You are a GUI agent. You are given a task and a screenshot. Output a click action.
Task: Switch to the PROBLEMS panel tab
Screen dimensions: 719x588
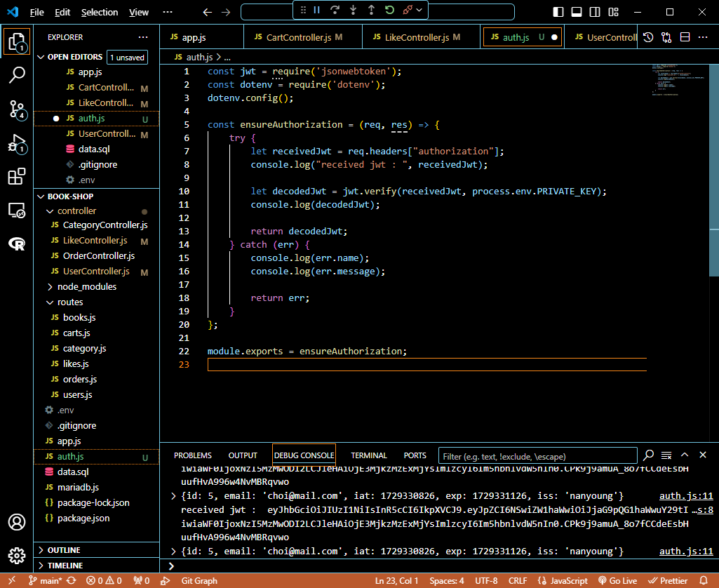click(193, 455)
